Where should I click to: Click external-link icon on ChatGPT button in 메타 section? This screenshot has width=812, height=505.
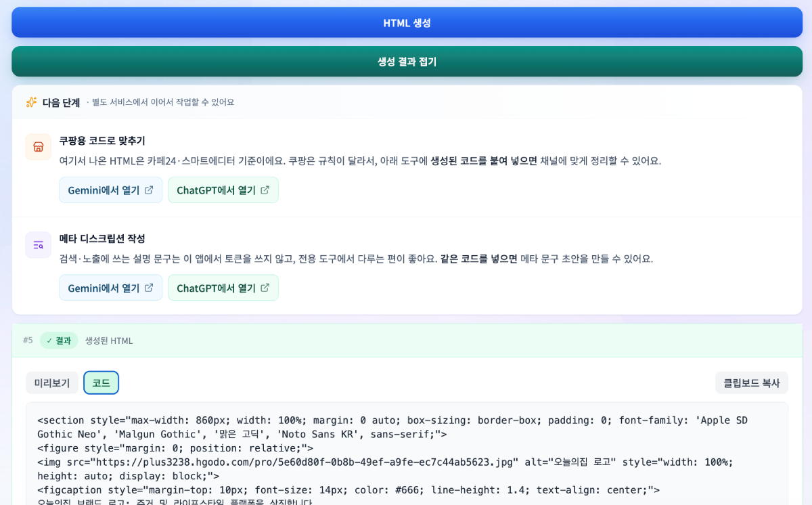pyautogui.click(x=265, y=288)
